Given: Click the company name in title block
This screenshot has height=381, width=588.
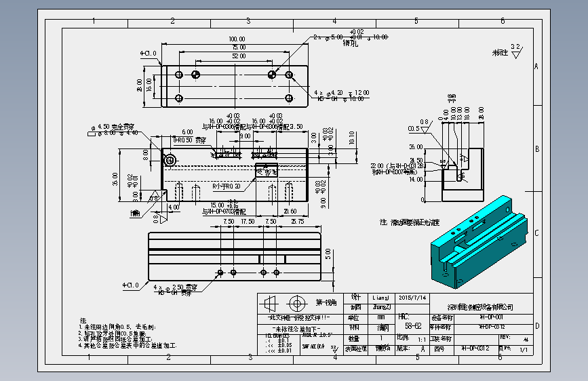Looking at the screenshot, I should tap(480, 307).
